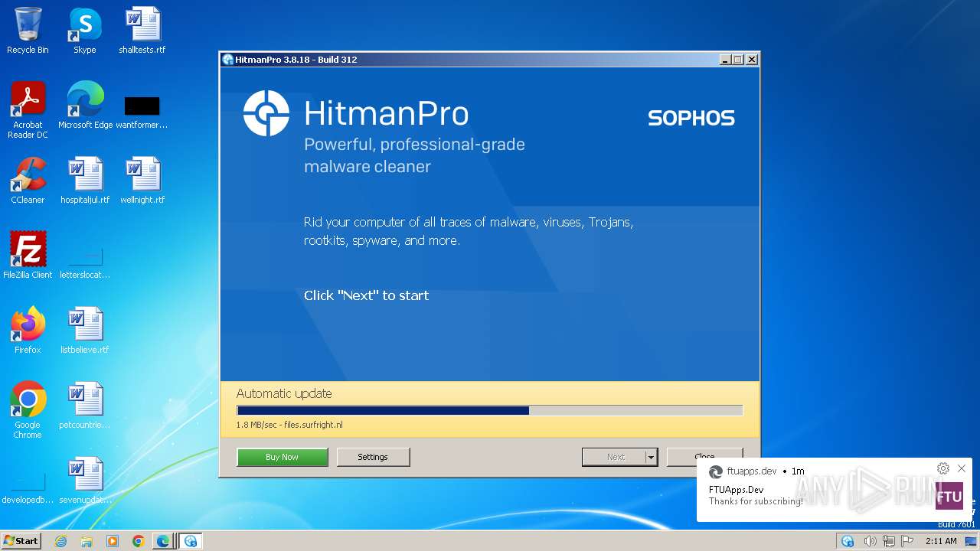The image size is (980, 551).
Task: Open Windows Media Player taskbar icon
Action: click(x=113, y=541)
